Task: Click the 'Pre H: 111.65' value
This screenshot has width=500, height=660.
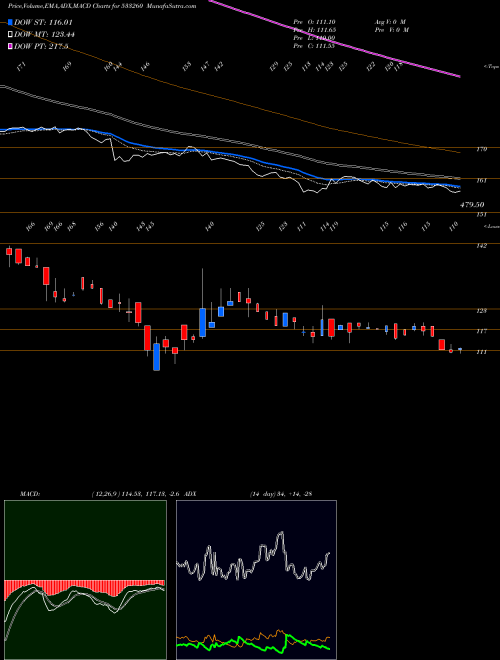Action: coord(314,30)
